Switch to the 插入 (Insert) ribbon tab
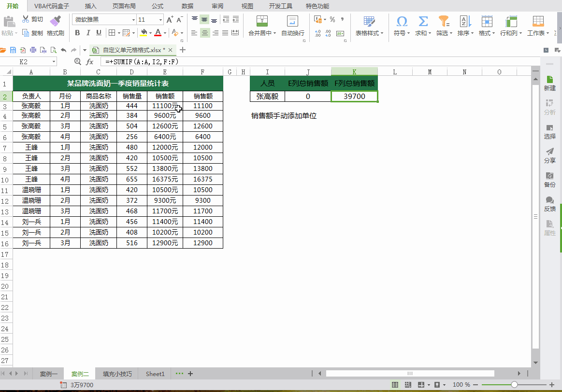The image size is (562, 392). (91, 6)
